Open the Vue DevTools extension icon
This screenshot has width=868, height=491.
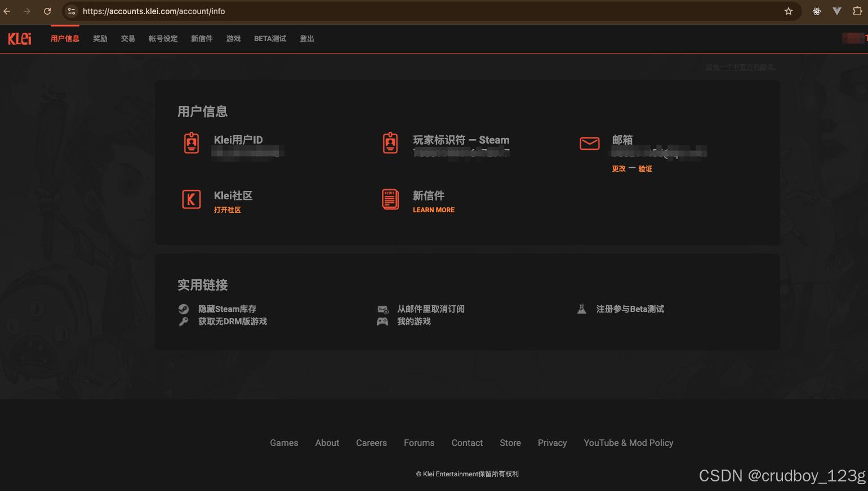pyautogui.click(x=837, y=11)
